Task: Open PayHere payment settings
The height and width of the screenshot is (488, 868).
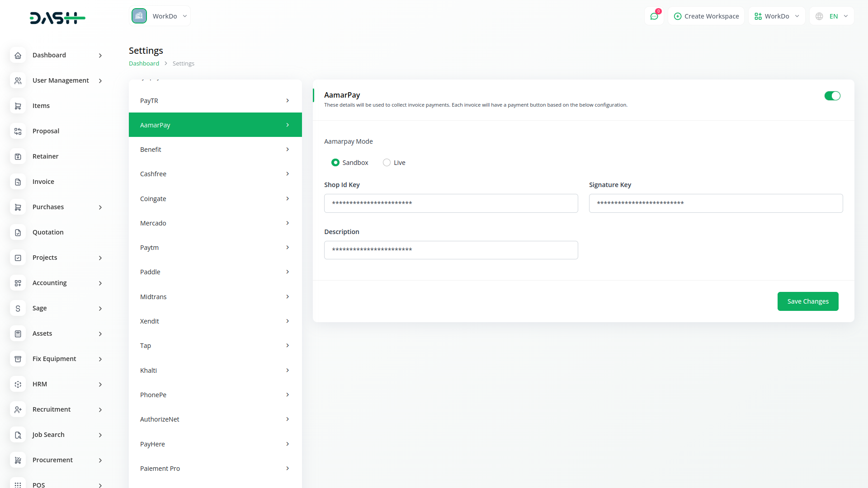Action: click(x=215, y=444)
